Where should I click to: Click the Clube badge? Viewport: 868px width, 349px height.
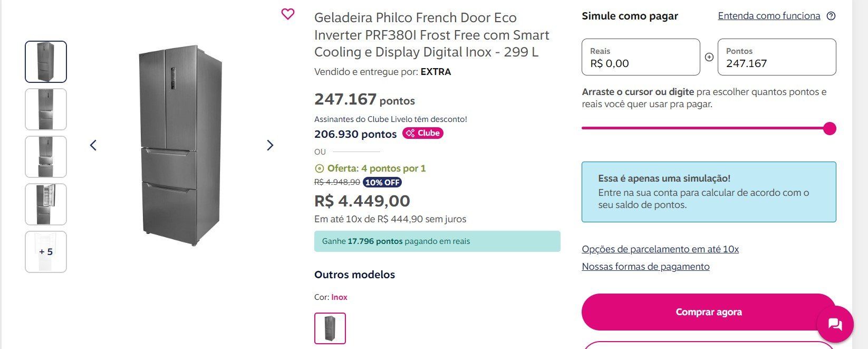tap(423, 133)
